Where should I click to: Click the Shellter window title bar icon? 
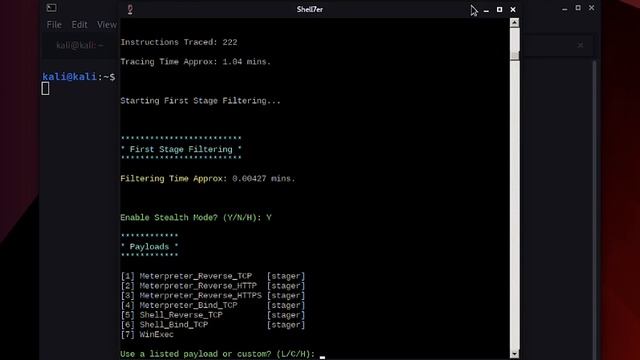pyautogui.click(x=130, y=9)
